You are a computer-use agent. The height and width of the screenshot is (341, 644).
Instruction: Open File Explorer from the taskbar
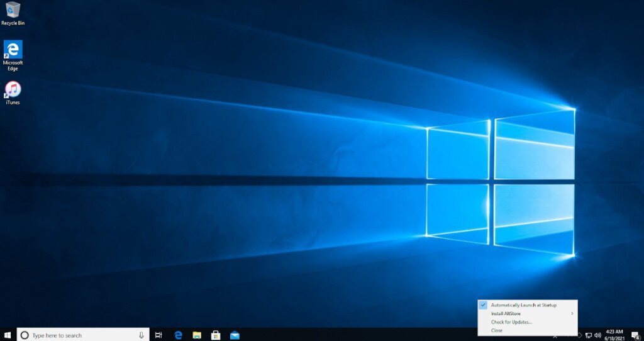coord(197,335)
